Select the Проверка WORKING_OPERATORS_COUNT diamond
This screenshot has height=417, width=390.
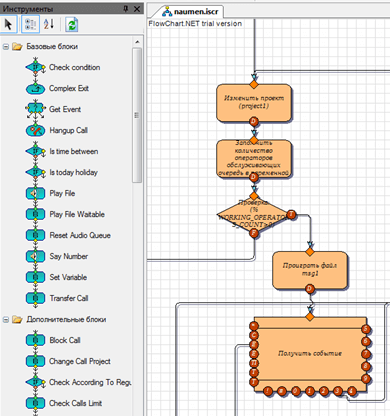pyautogui.click(x=254, y=214)
